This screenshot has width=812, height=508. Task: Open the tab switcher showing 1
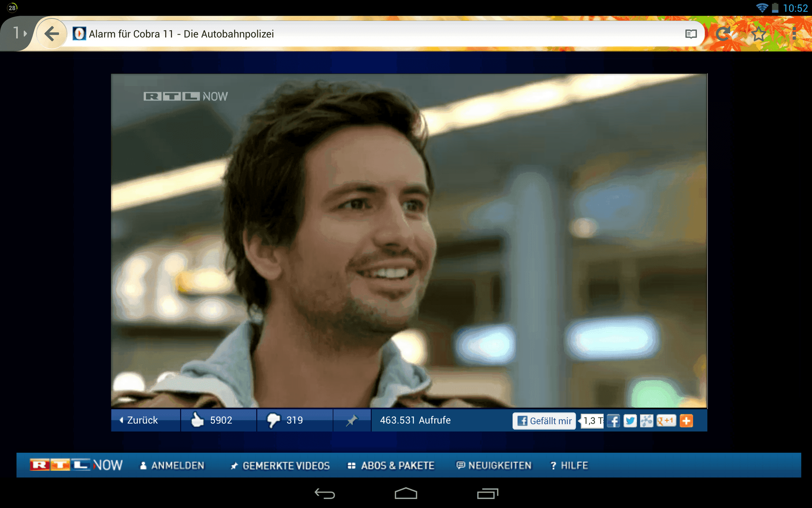(x=19, y=33)
